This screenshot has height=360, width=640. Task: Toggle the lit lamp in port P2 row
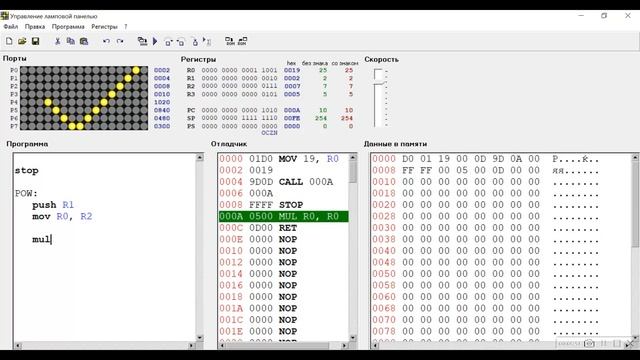click(120, 86)
